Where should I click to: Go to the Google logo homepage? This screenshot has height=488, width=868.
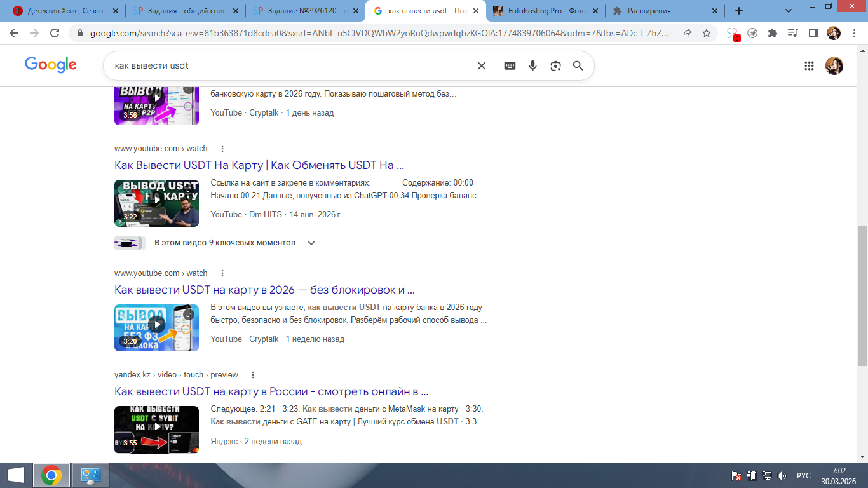51,65
